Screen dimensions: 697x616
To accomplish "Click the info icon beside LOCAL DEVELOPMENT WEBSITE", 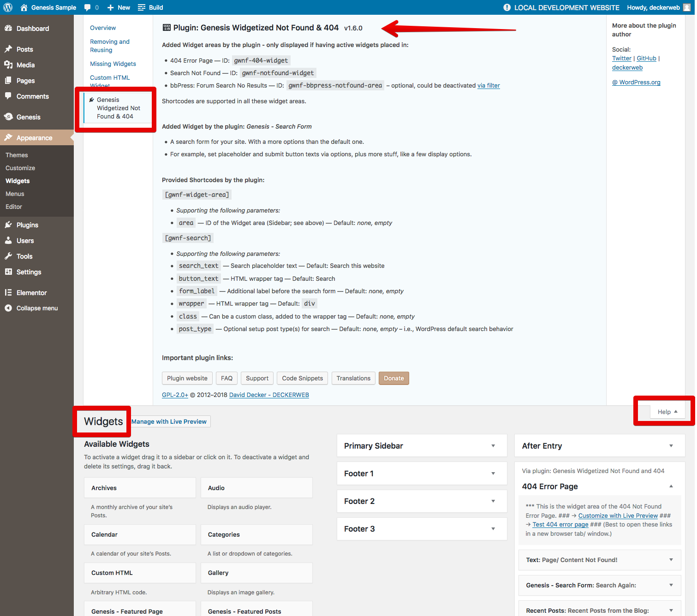I will coord(507,7).
